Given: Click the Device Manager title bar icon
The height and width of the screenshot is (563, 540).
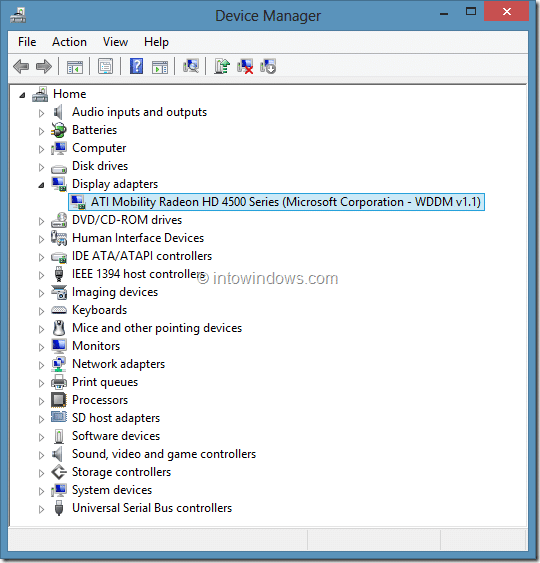Looking at the screenshot, I should pos(18,16).
